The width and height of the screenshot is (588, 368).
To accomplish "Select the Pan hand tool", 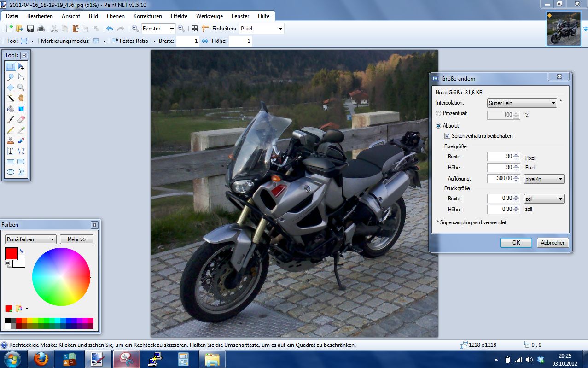I will coord(21,98).
